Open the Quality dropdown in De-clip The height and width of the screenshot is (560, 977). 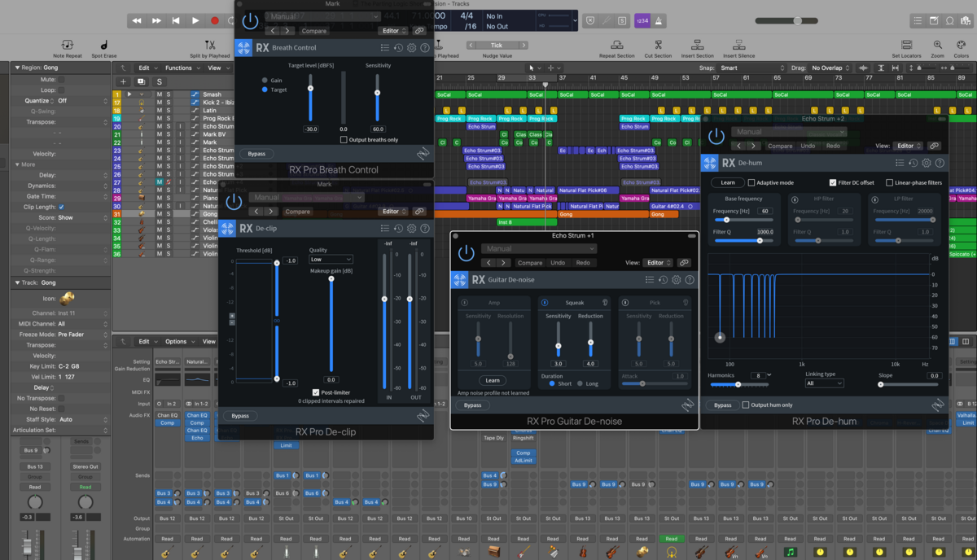point(331,260)
